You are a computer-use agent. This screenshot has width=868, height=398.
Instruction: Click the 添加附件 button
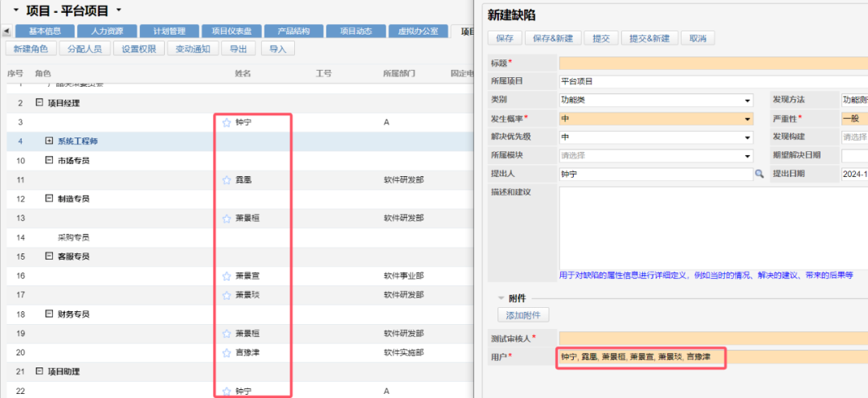pos(524,315)
